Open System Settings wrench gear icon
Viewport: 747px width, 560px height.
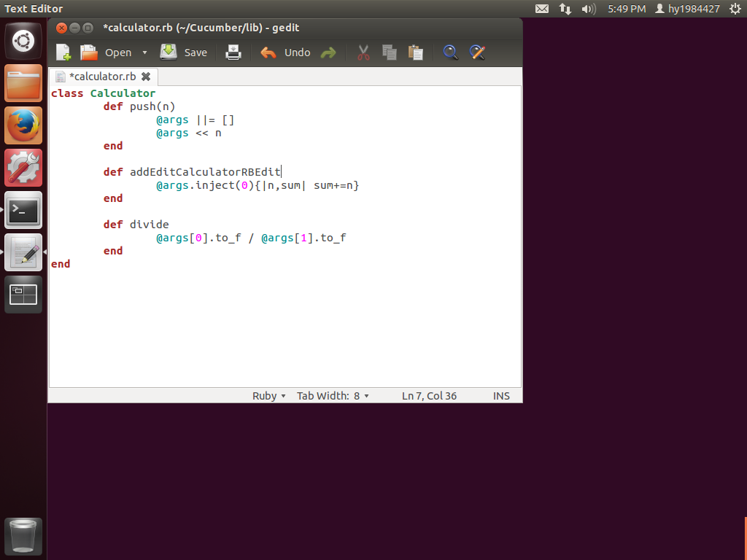click(23, 168)
